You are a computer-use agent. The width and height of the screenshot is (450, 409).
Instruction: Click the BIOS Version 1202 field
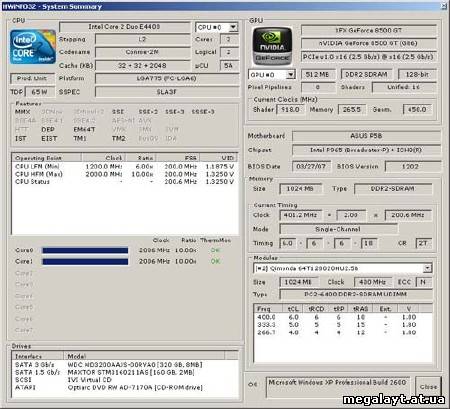pyautogui.click(x=413, y=166)
